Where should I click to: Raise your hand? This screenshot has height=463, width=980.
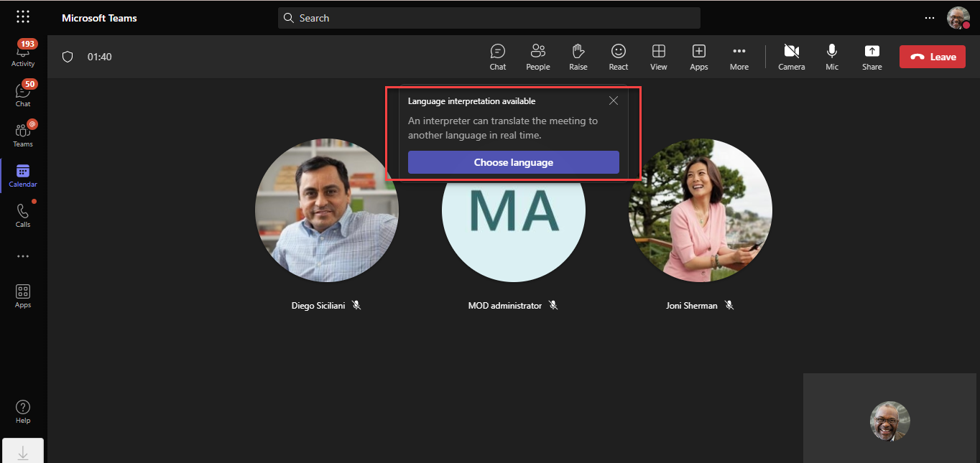point(578,57)
